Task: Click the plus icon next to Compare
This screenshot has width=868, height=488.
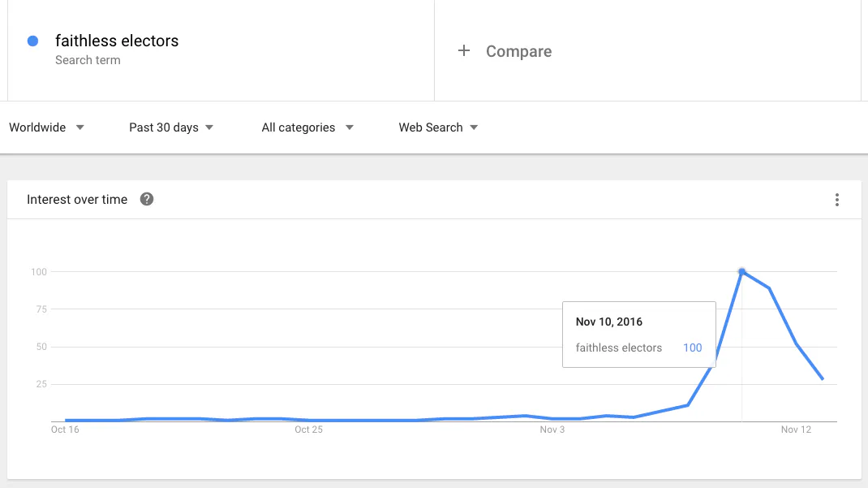Action: point(464,51)
